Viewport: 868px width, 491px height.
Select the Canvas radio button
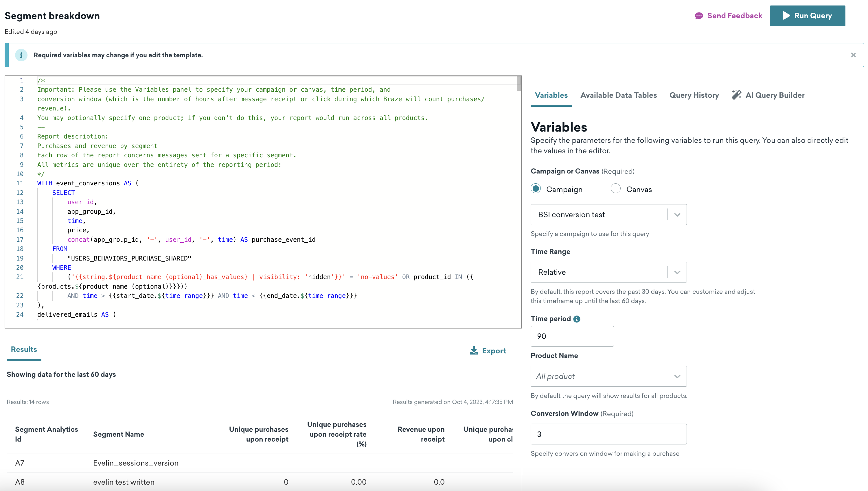click(x=615, y=189)
